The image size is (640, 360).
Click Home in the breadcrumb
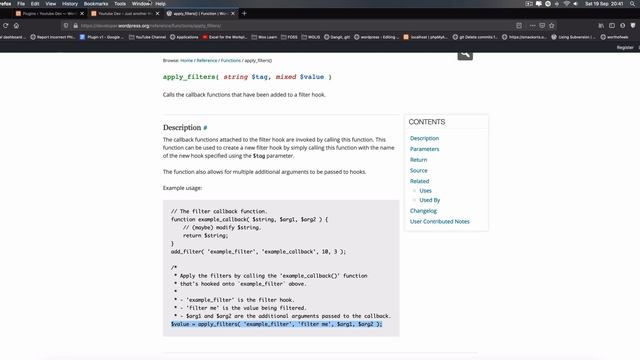point(187,60)
